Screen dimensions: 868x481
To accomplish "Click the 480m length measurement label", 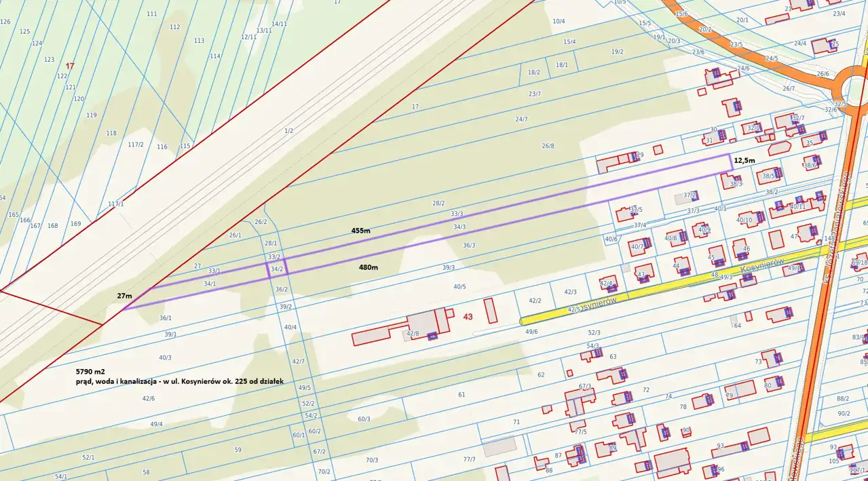I will point(369,267).
